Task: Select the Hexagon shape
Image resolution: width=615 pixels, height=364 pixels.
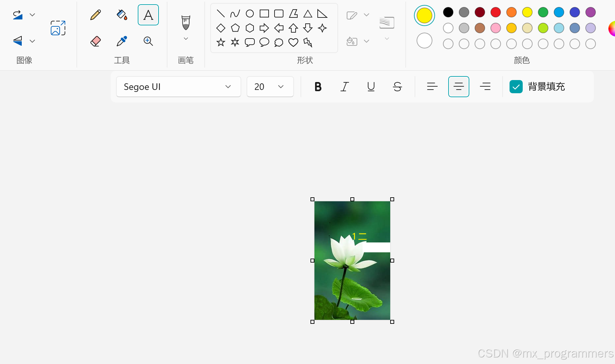Action: [x=250, y=28]
